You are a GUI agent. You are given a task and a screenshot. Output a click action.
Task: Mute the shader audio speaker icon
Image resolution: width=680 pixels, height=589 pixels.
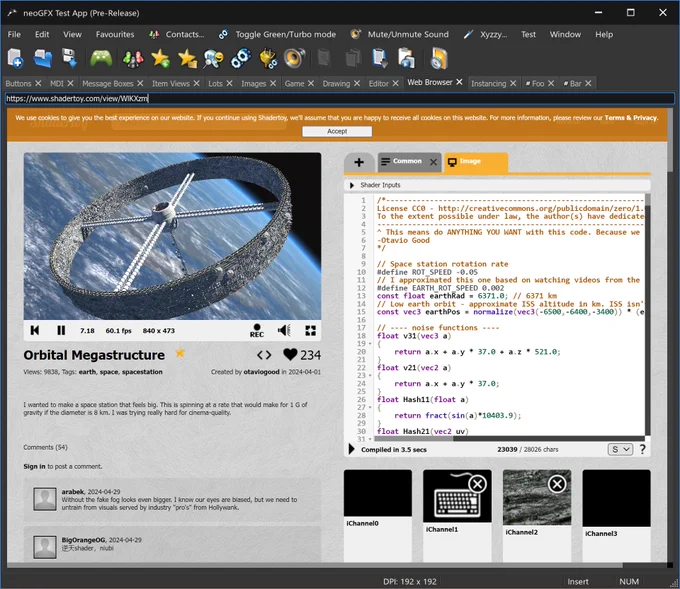tap(284, 330)
